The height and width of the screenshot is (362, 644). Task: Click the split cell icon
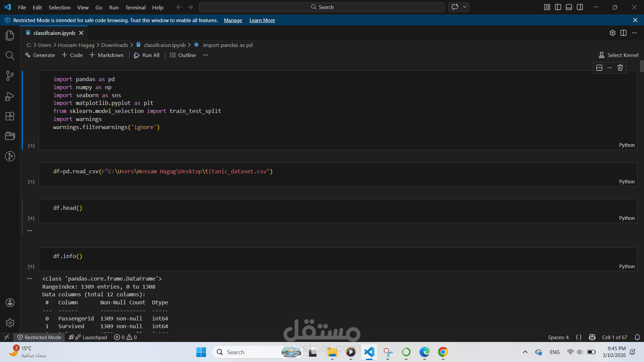[x=599, y=68]
